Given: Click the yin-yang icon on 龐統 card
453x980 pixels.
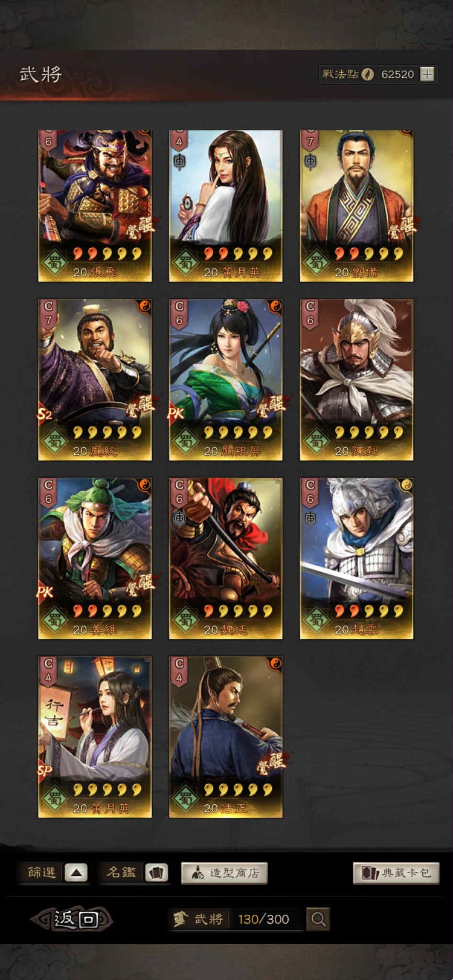Looking at the screenshot, I should pyautogui.click(x=145, y=306).
